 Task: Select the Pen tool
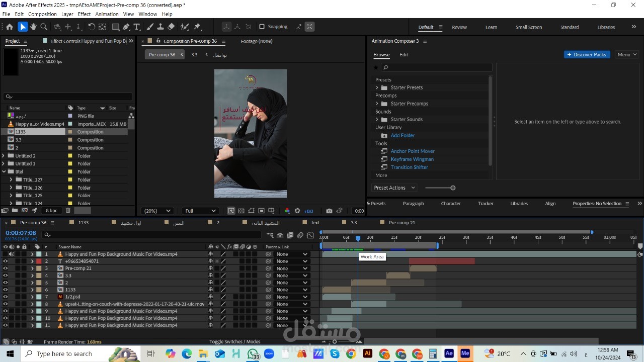pyautogui.click(x=126, y=27)
